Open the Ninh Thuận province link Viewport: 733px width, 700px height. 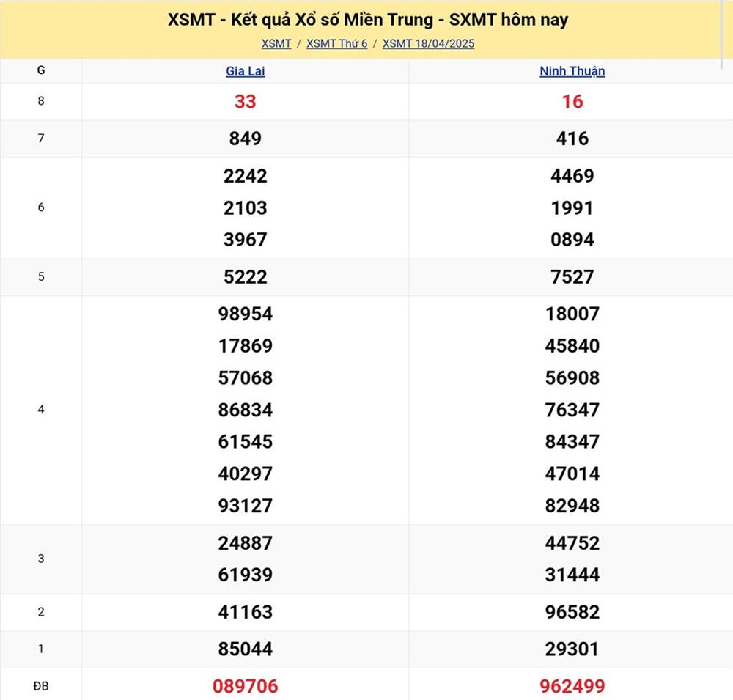[572, 71]
